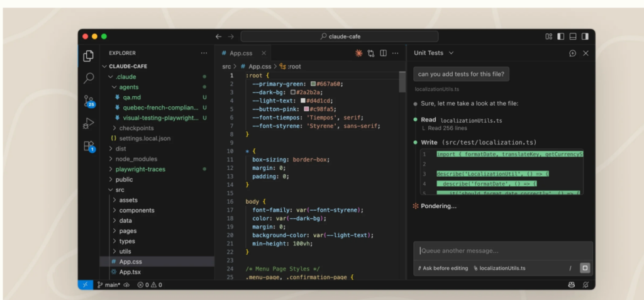The width and height of the screenshot is (644, 300).
Task: Click the #2a2b2a dark-bg color swatch
Action: (293, 92)
